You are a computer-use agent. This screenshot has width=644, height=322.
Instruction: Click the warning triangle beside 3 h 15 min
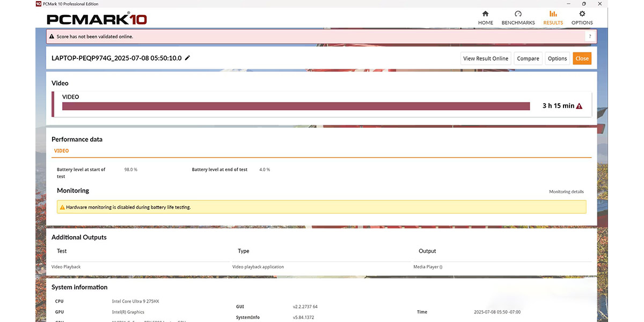click(579, 106)
